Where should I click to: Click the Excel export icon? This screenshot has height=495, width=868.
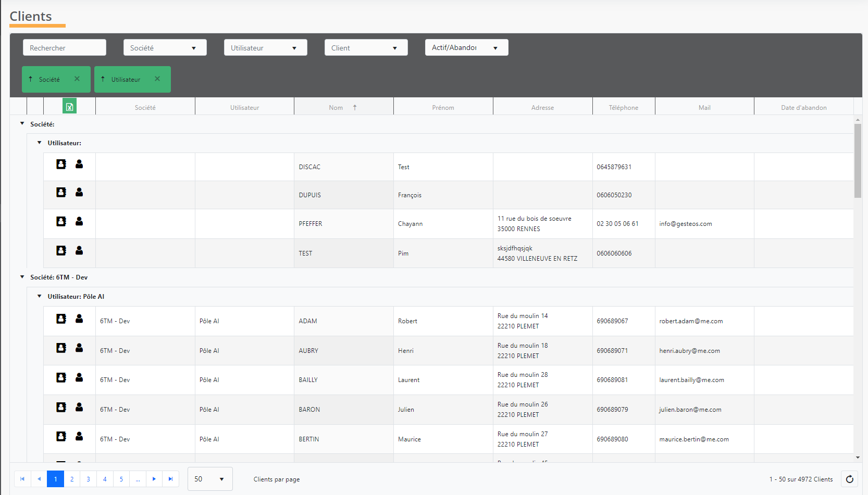(x=69, y=106)
